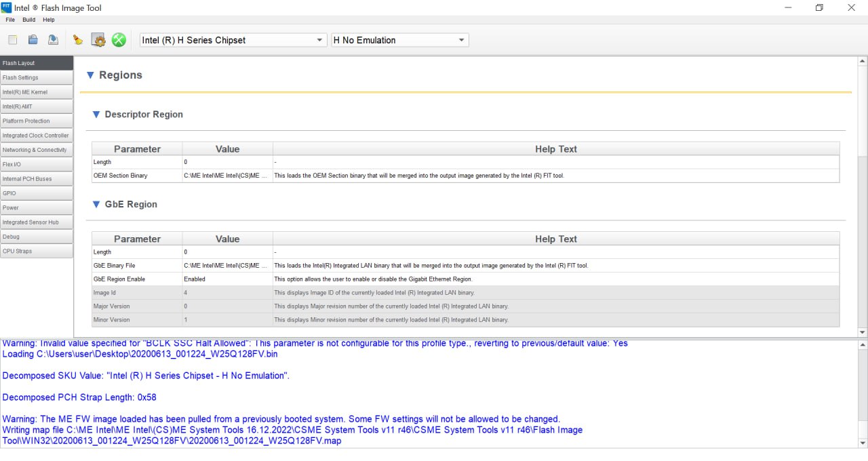Switch to the GPIO tab
Viewport: 868px width, 461px height.
(37, 193)
